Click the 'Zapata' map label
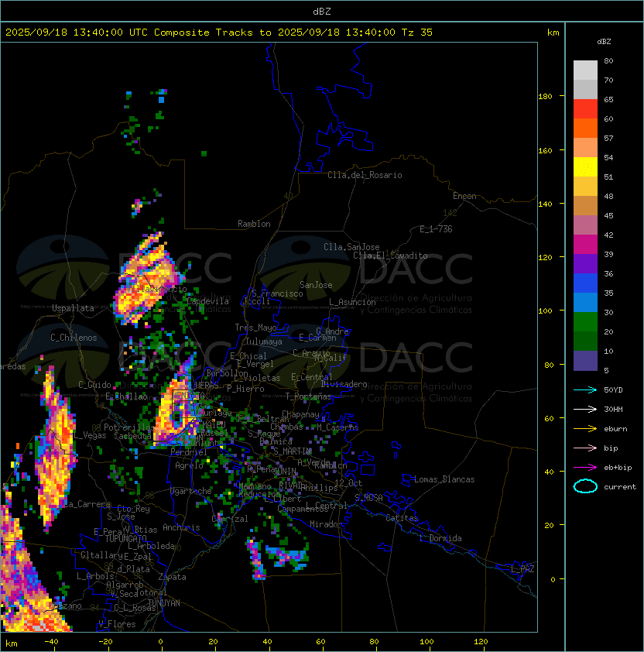This screenshot has height=652, width=644. pos(172,577)
